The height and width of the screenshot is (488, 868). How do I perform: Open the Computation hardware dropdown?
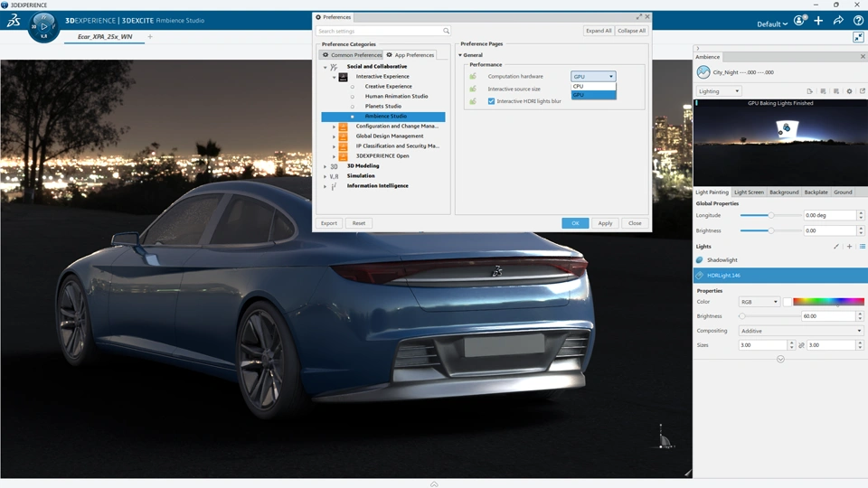[593, 76]
